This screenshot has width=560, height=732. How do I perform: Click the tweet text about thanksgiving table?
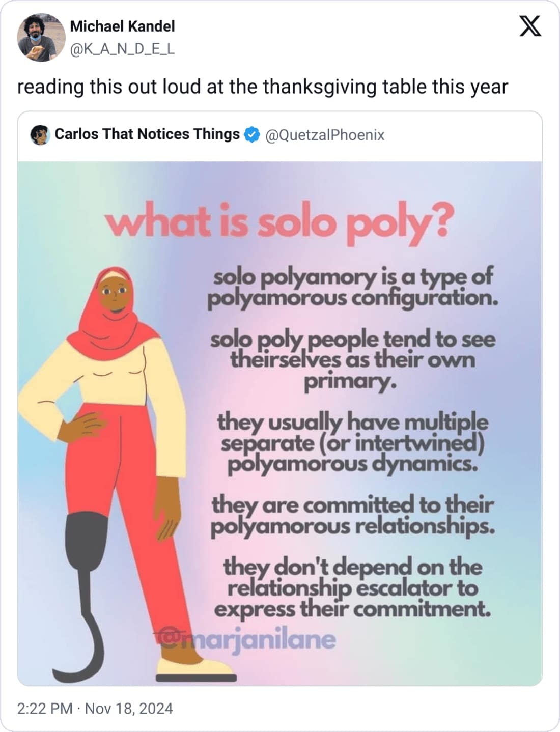263,87
